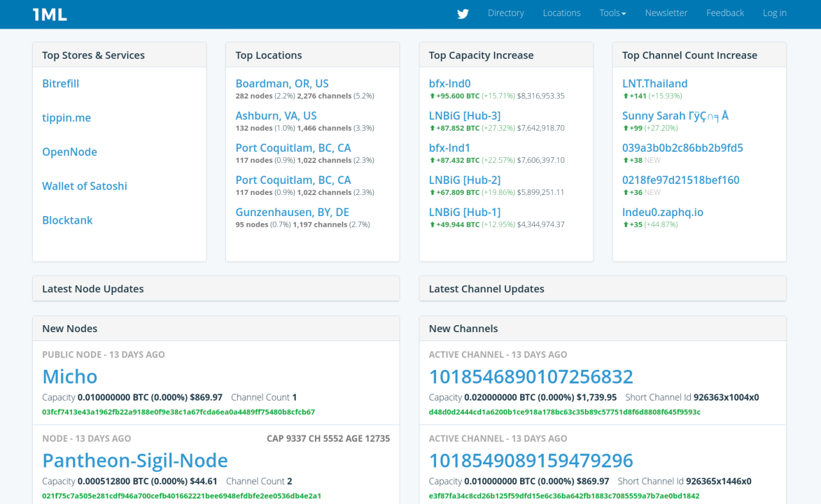Open Gunzenhausen, BY, DE location
The height and width of the screenshot is (504, 821).
pos(292,212)
